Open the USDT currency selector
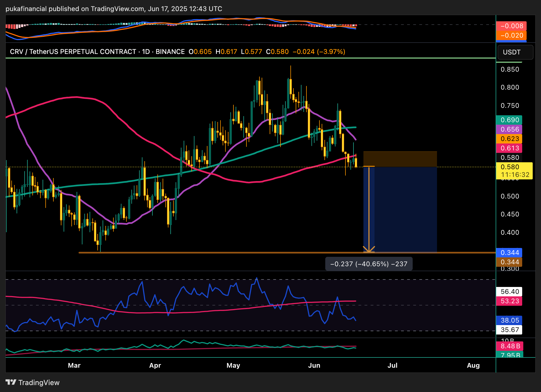The width and height of the screenshot is (541, 392). point(515,52)
